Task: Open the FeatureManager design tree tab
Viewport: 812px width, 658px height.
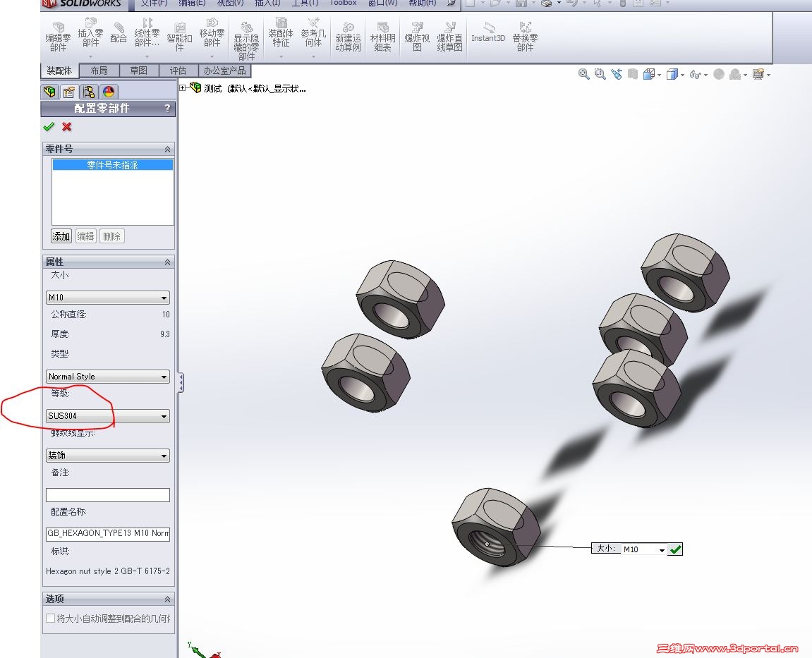Action: pyautogui.click(x=49, y=92)
